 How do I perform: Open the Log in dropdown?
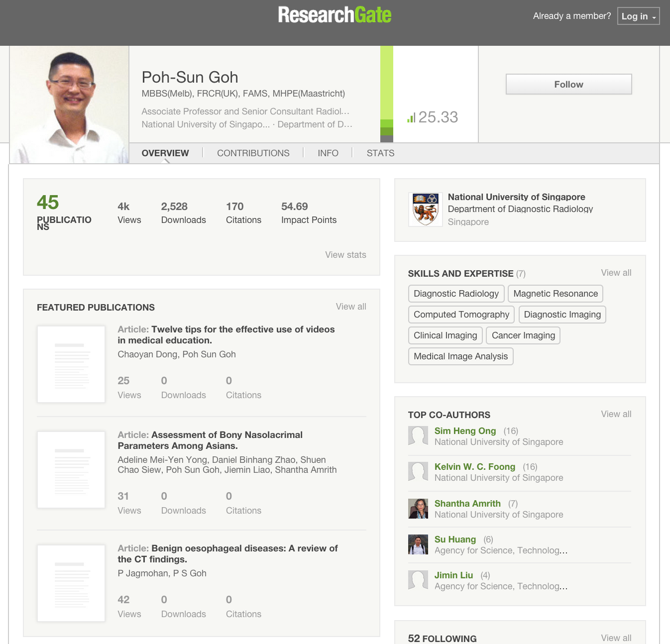(x=639, y=16)
